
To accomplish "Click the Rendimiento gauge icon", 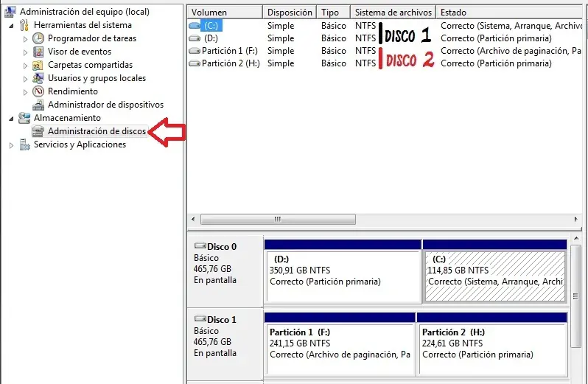I will coord(38,91).
